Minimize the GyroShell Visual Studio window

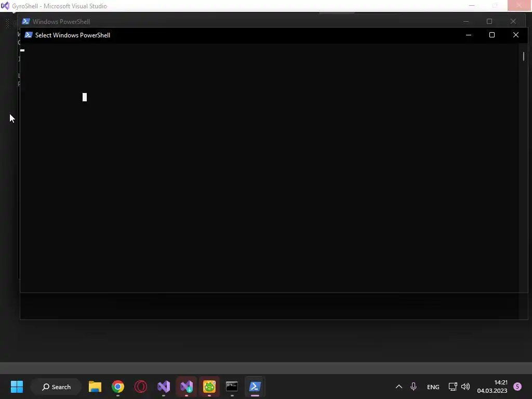(x=472, y=5)
